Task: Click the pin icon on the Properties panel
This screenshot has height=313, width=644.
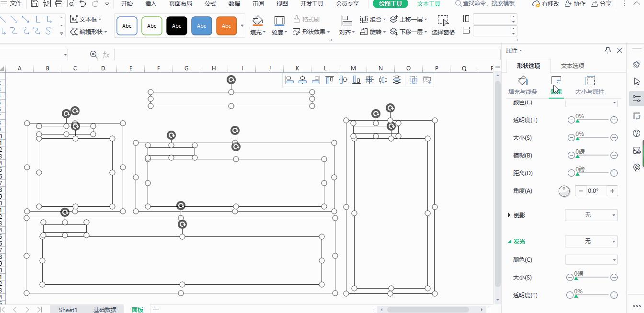Action: [608, 50]
